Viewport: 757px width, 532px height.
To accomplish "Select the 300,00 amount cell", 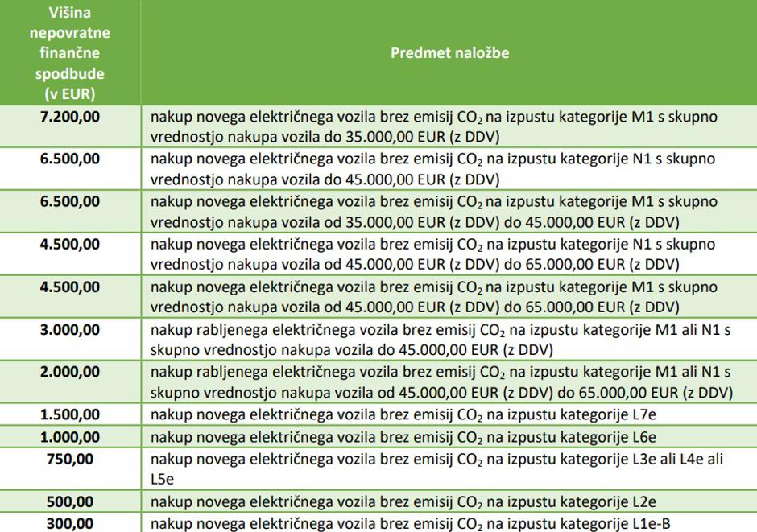I will coord(71,522).
